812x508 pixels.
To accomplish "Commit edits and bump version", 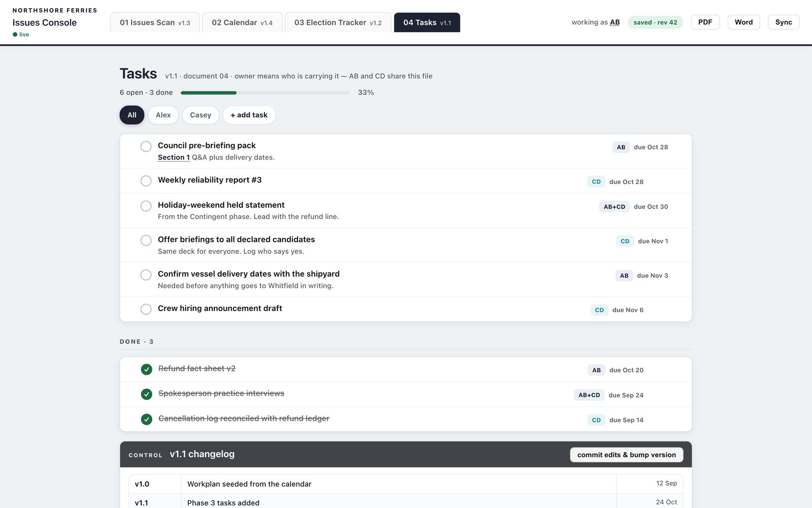I will point(626,455).
